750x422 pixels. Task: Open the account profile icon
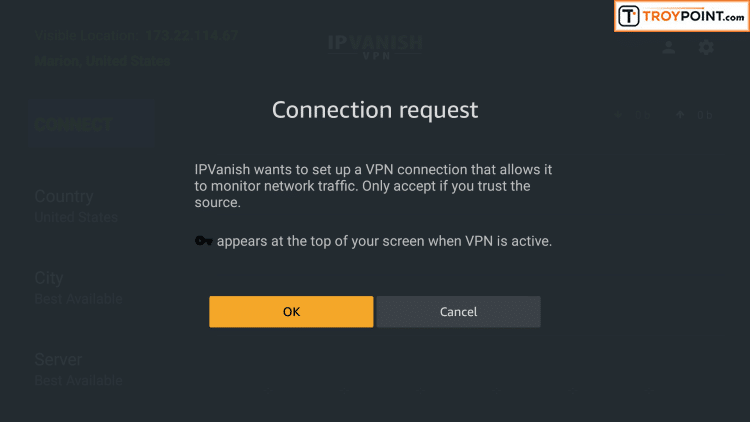point(669,47)
